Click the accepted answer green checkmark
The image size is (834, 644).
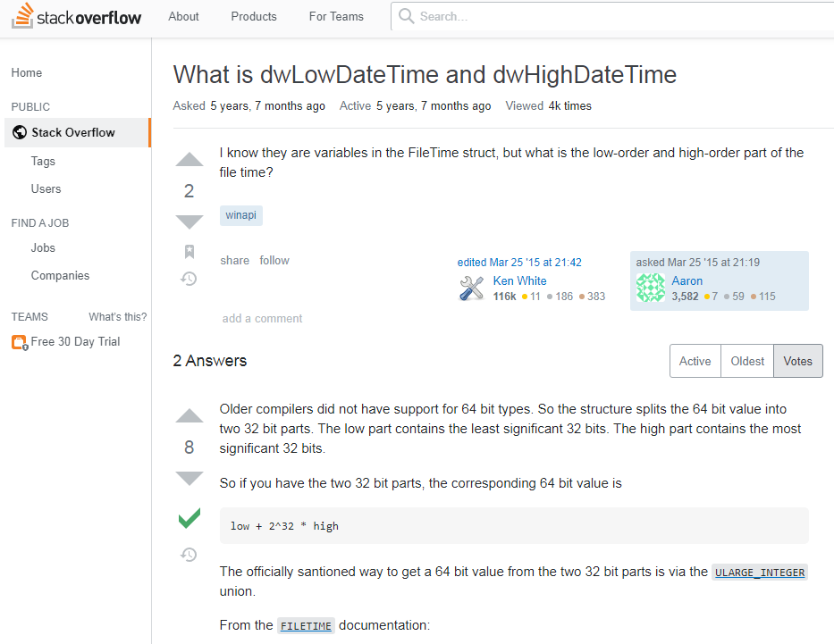click(189, 518)
